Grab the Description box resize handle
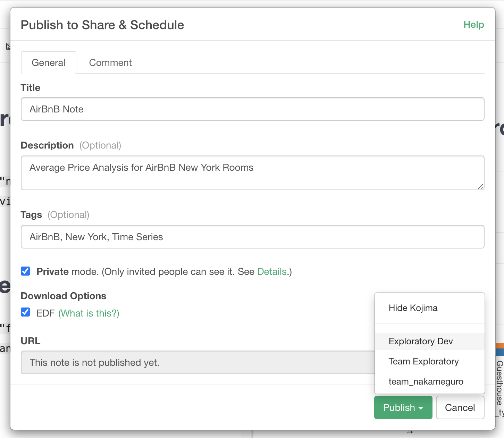Viewport: 504px width, 438px height. (480, 187)
